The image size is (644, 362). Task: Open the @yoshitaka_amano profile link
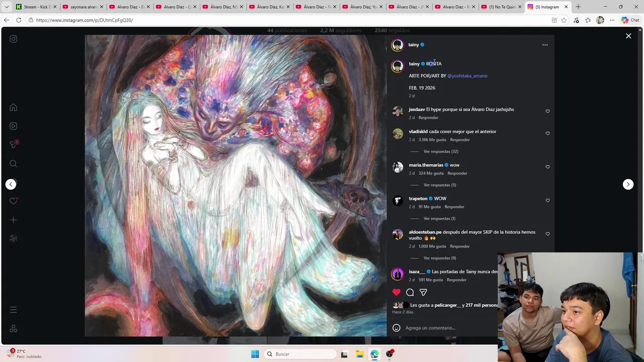point(467,76)
